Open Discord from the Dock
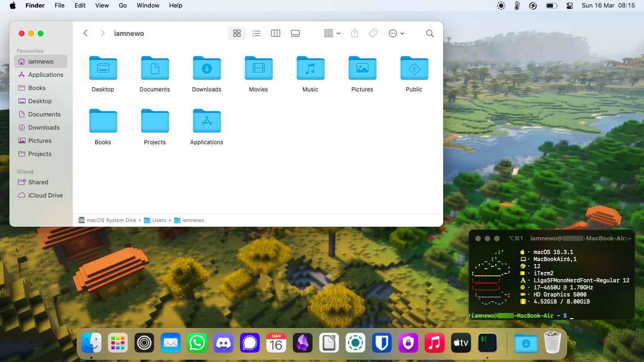The image size is (644, 362). (x=223, y=343)
